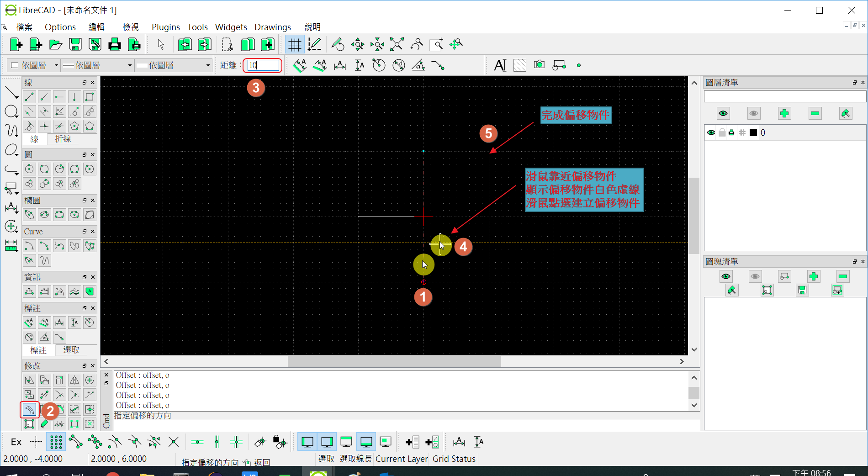The width and height of the screenshot is (868, 476).
Task: Close the 線 tool panel
Action: tap(93, 82)
